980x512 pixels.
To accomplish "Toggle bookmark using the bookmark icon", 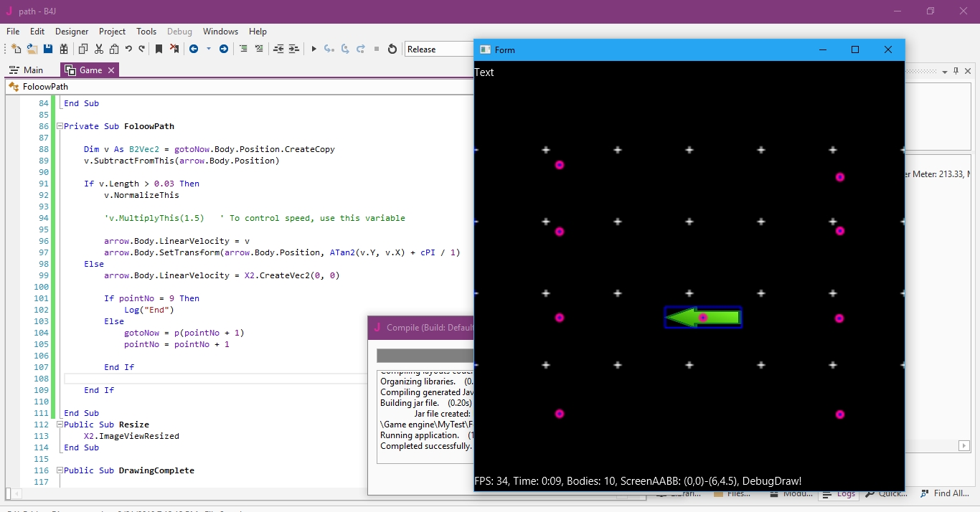I will point(159,49).
